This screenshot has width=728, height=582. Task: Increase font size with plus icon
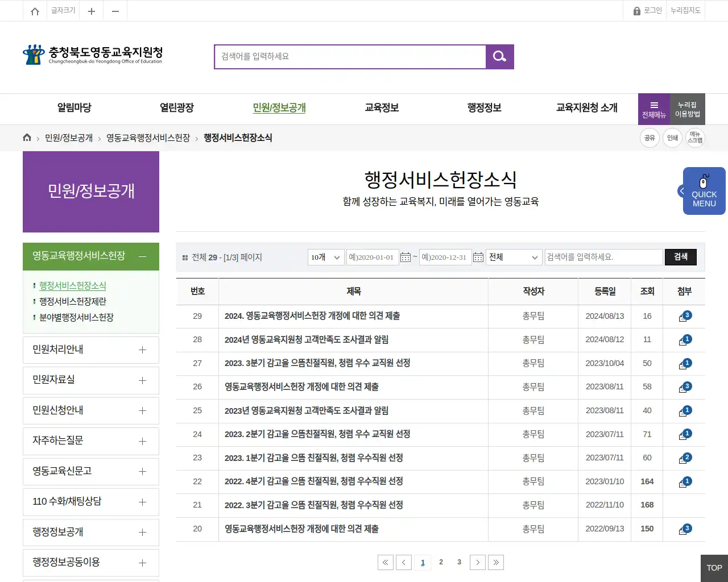(91, 11)
